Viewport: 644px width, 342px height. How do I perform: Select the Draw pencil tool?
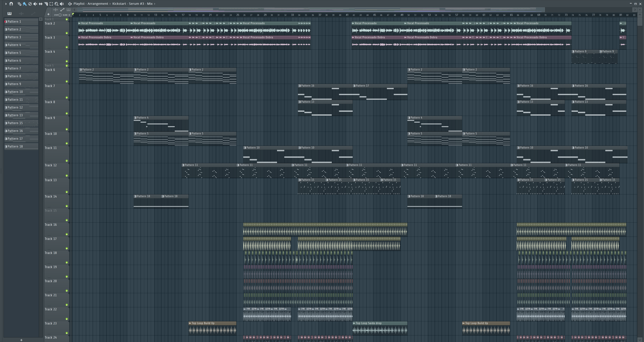pos(19,4)
